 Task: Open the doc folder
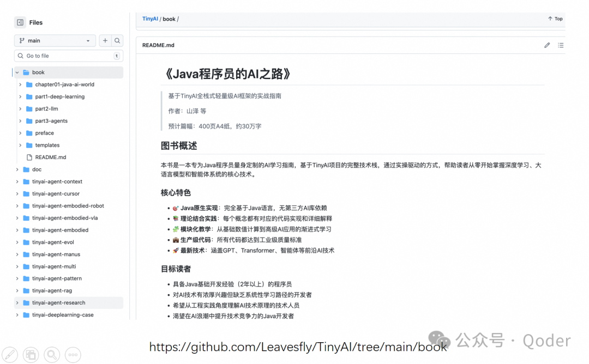click(x=37, y=169)
